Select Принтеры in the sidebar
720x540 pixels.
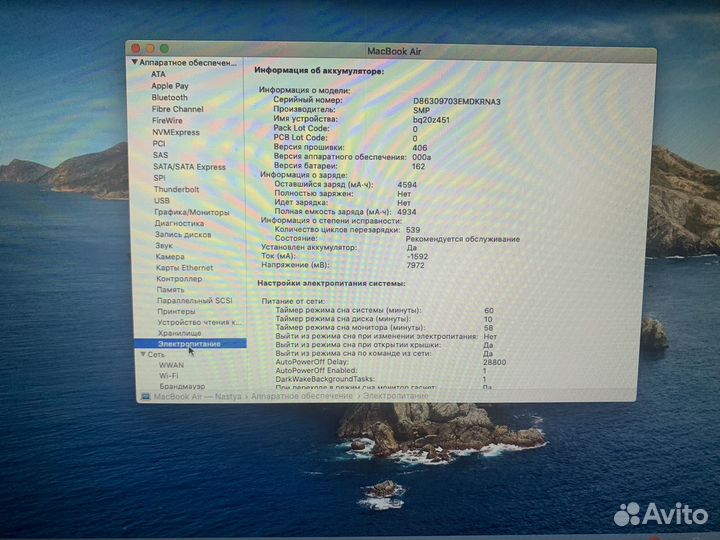pos(176,311)
